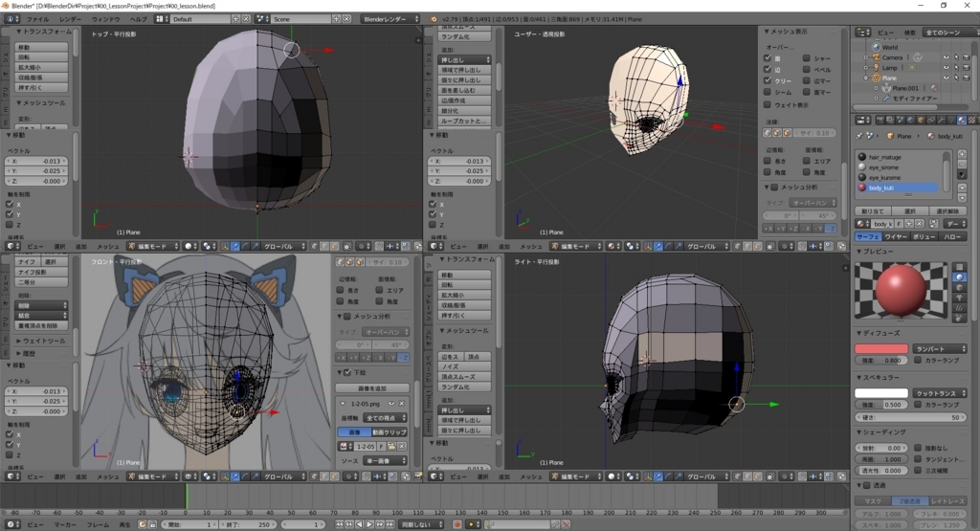This screenshot has width=980, height=531.
Task: Click the play animation button in timeline
Action: point(369,525)
